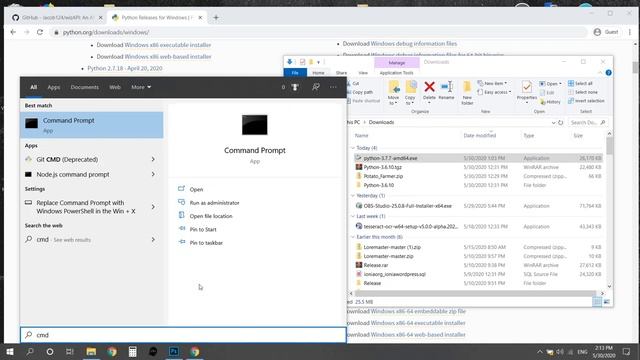The image size is (640, 360).
Task: Expand Node.js command prompt details arrow
Action: pyautogui.click(x=153, y=174)
